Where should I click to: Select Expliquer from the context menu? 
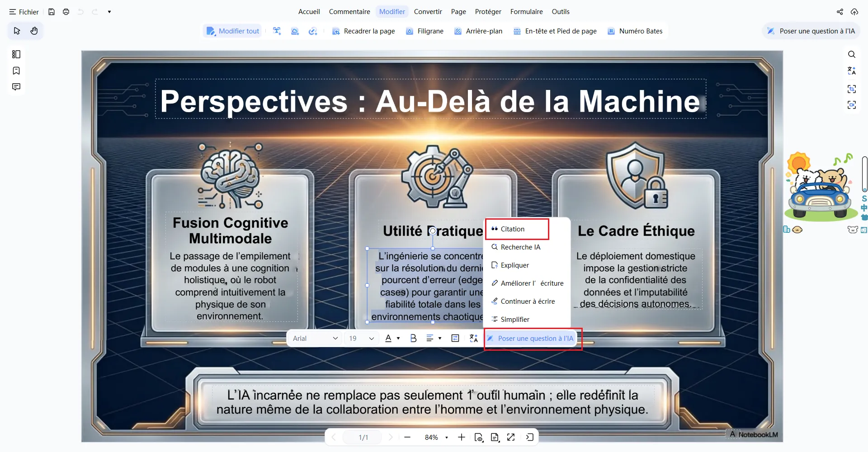point(527,265)
